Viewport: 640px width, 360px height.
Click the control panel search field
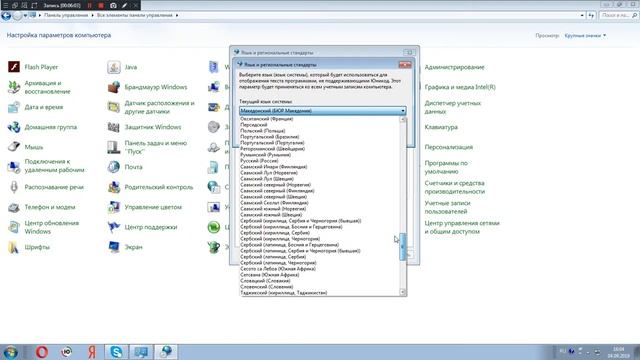[x=618, y=15]
